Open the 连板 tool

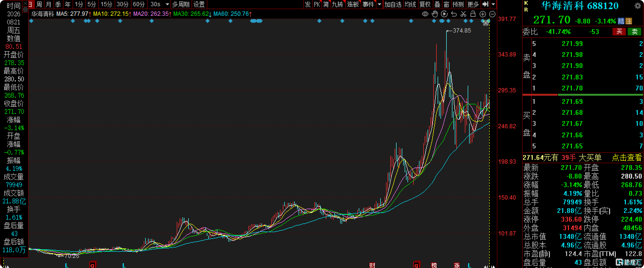point(353,4)
